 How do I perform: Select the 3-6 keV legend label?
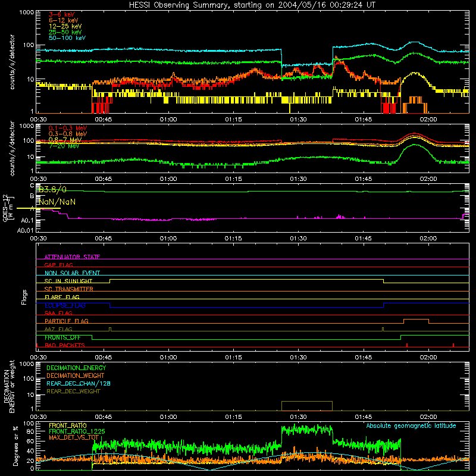coord(62,14)
